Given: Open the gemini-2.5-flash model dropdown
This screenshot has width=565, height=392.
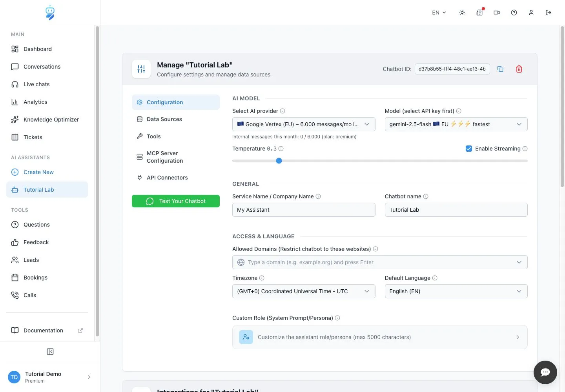Looking at the screenshot, I should pos(456,124).
